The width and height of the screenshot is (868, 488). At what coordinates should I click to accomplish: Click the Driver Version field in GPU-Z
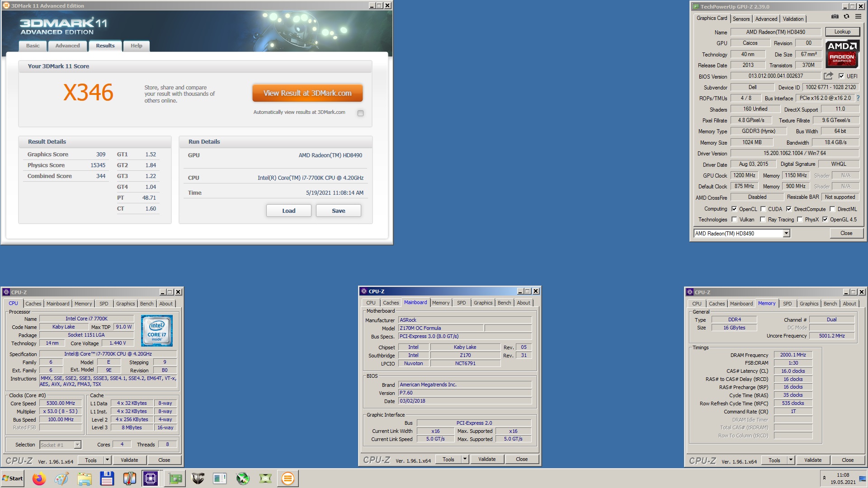point(794,153)
